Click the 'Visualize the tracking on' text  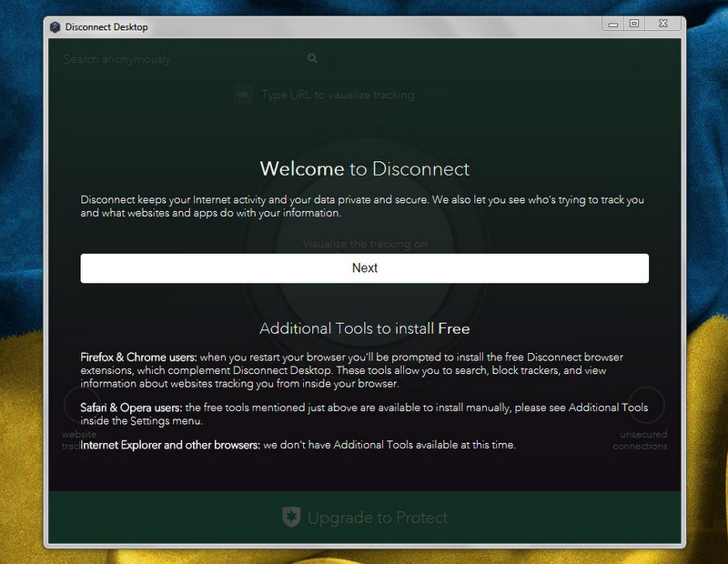tap(365, 244)
